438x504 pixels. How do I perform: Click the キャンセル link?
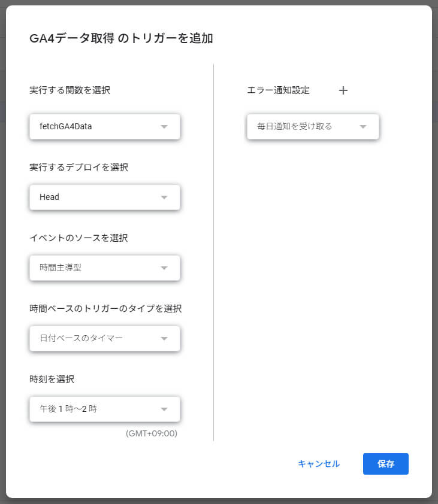click(319, 464)
